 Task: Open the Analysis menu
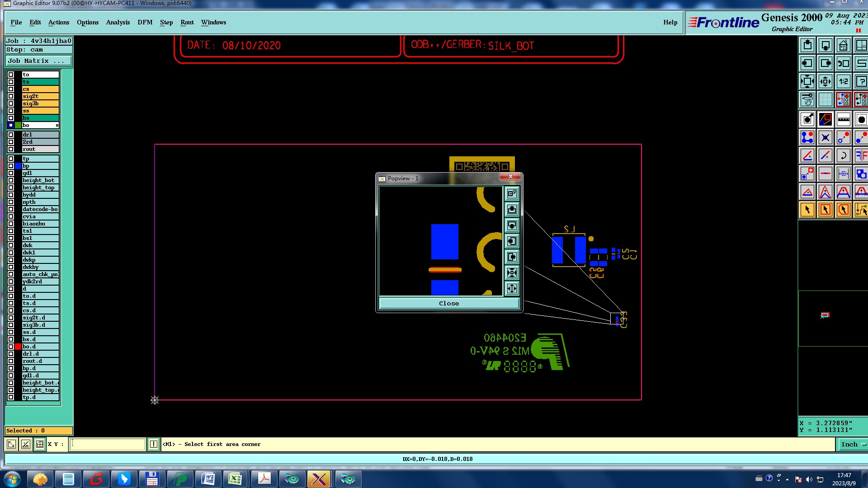coord(118,22)
